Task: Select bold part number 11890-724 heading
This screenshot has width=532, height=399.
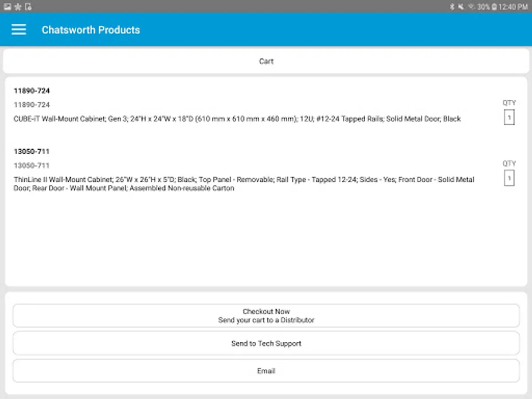Action: pyautogui.click(x=31, y=90)
